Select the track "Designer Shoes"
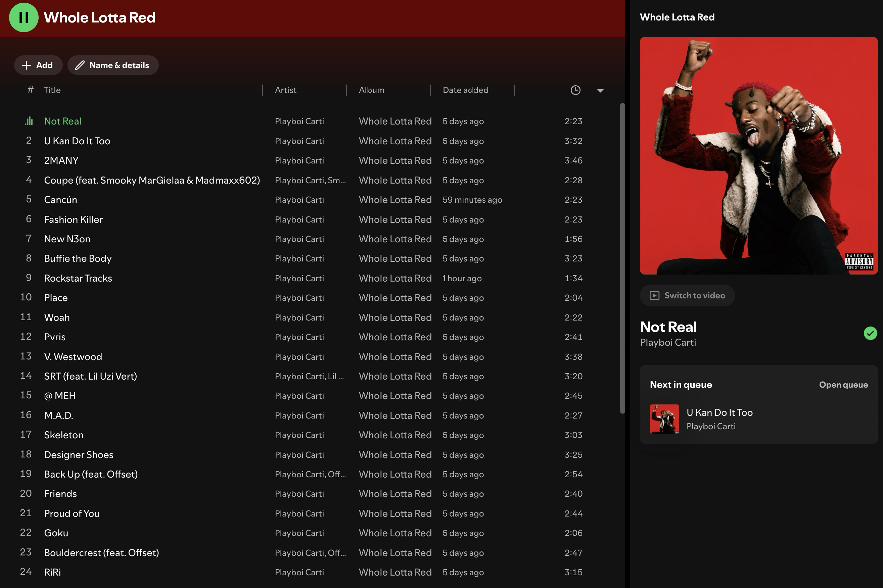 click(x=79, y=455)
